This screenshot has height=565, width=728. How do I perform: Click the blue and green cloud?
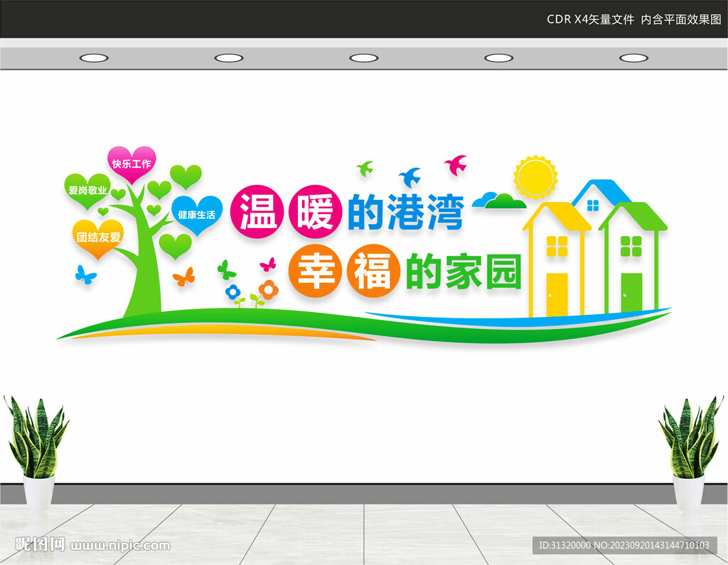tap(499, 200)
